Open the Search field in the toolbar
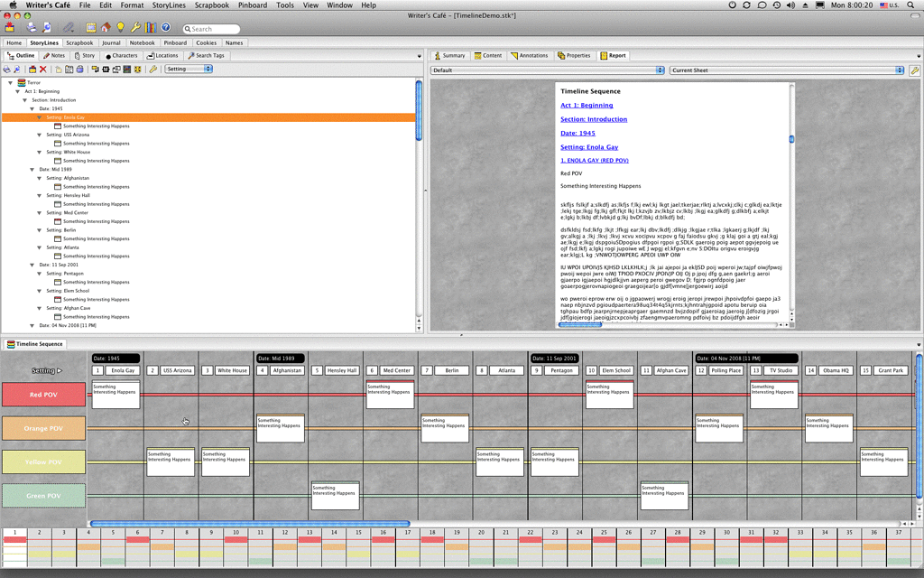The image size is (924, 578). 212,28
